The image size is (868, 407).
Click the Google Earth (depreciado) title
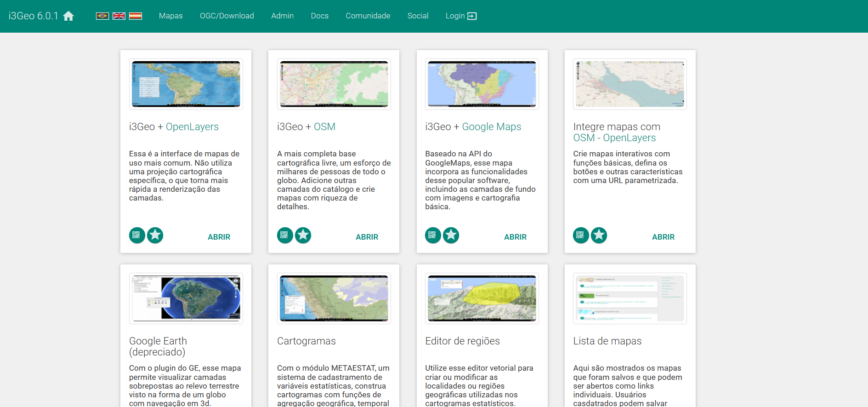click(x=158, y=347)
